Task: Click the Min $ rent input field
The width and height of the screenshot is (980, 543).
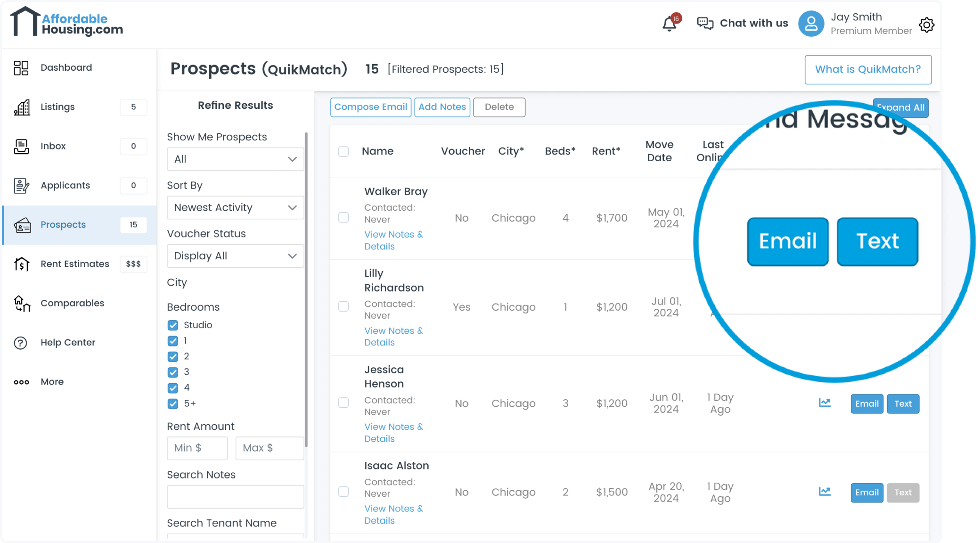Action: (x=197, y=448)
